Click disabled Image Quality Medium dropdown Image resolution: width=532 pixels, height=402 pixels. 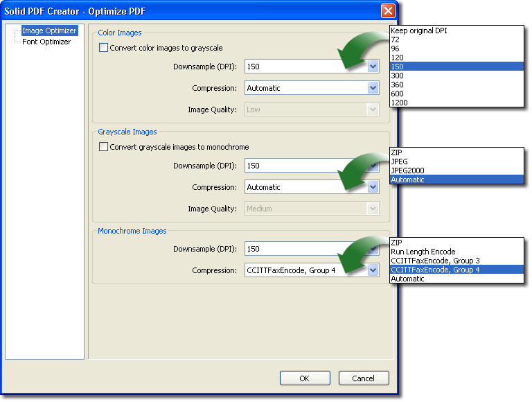coord(312,209)
